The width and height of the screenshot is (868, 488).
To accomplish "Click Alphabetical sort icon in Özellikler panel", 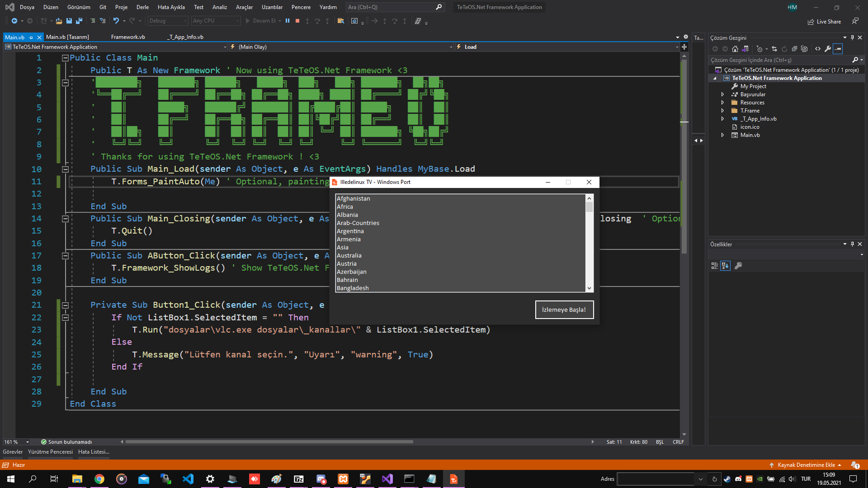I will (x=726, y=266).
